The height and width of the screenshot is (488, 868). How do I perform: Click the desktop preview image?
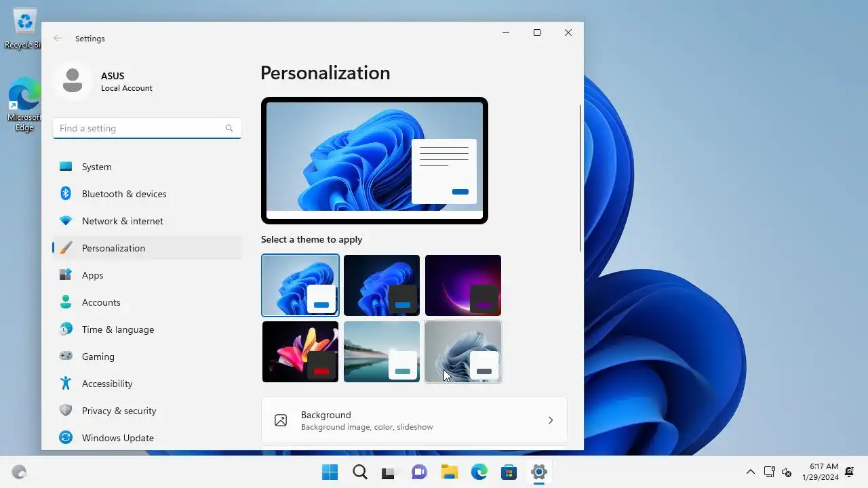(x=374, y=161)
